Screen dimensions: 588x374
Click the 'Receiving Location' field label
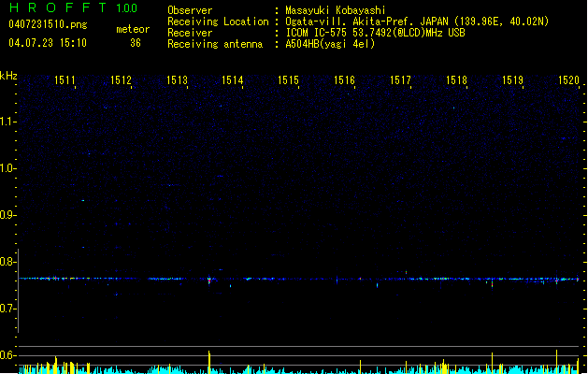tap(218, 22)
